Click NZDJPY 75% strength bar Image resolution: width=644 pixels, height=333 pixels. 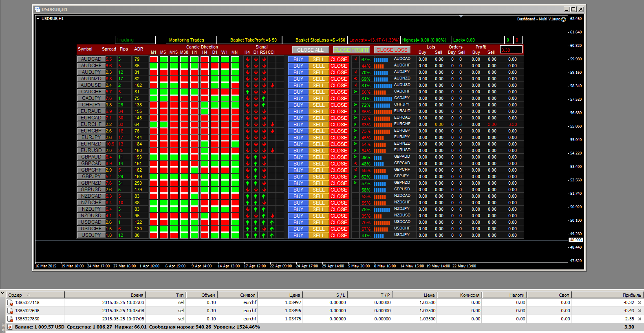click(x=382, y=210)
